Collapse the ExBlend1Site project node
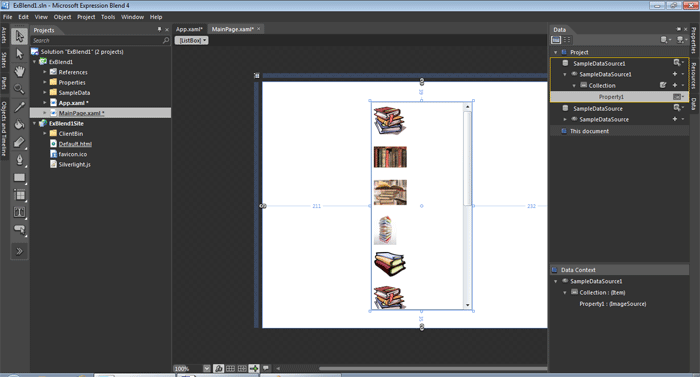 (x=35, y=123)
